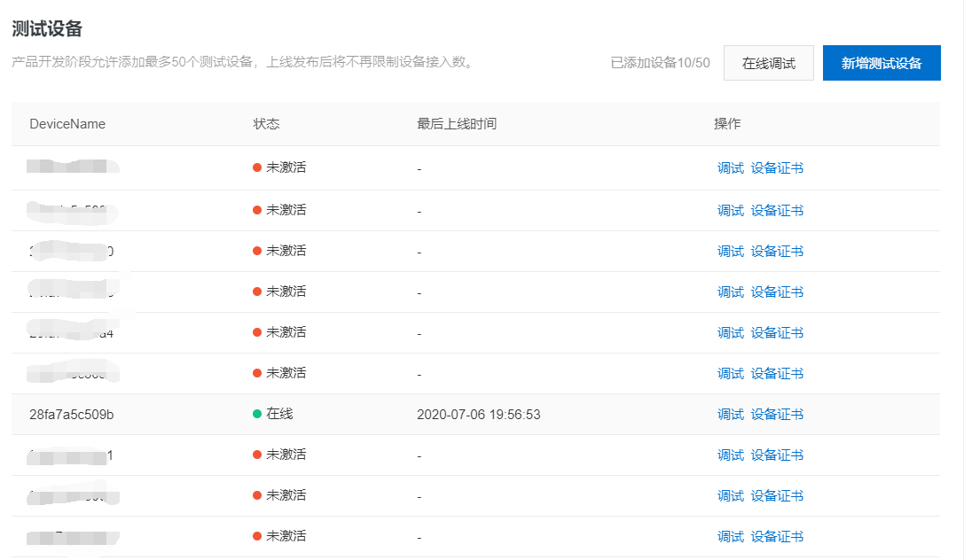Image resolution: width=964 pixels, height=560 pixels.
Task: View 设备证书 in the third device row
Action: [x=777, y=251]
